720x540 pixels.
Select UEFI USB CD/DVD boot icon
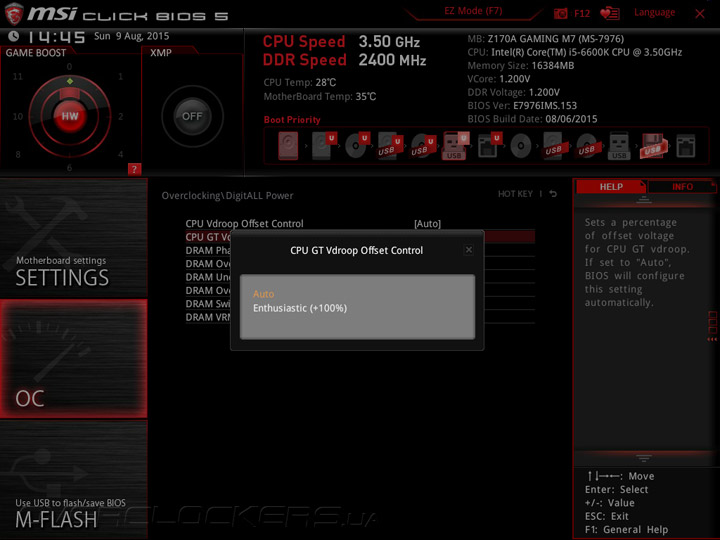coord(422,146)
